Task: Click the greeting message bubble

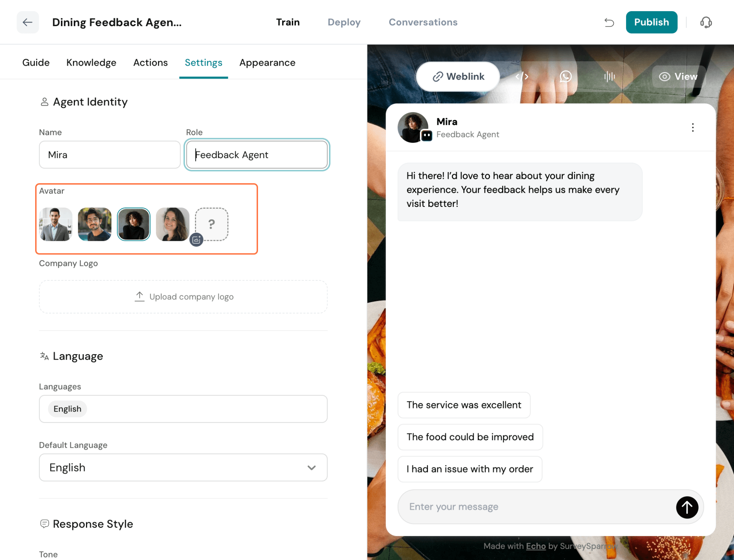Action: [520, 192]
